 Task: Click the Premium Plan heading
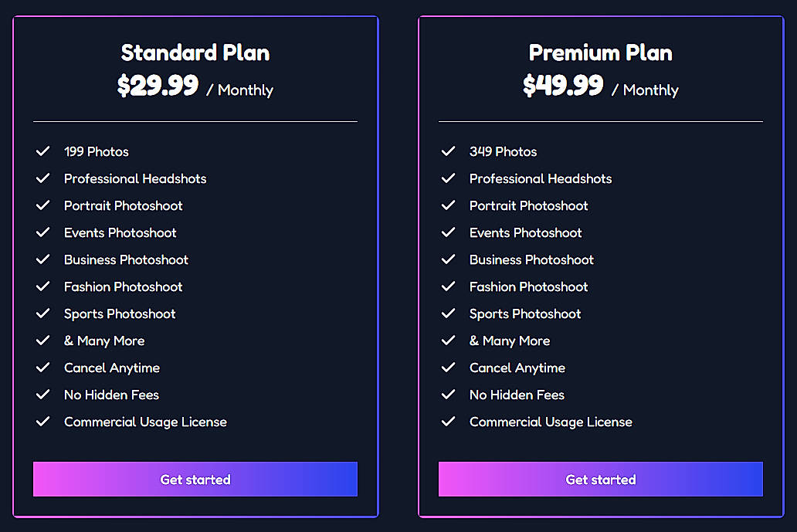point(600,53)
